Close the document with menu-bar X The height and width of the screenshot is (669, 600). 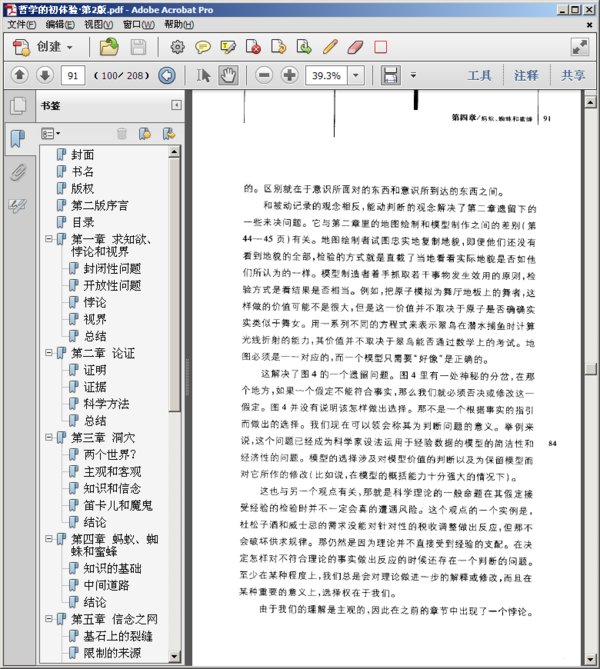click(589, 25)
